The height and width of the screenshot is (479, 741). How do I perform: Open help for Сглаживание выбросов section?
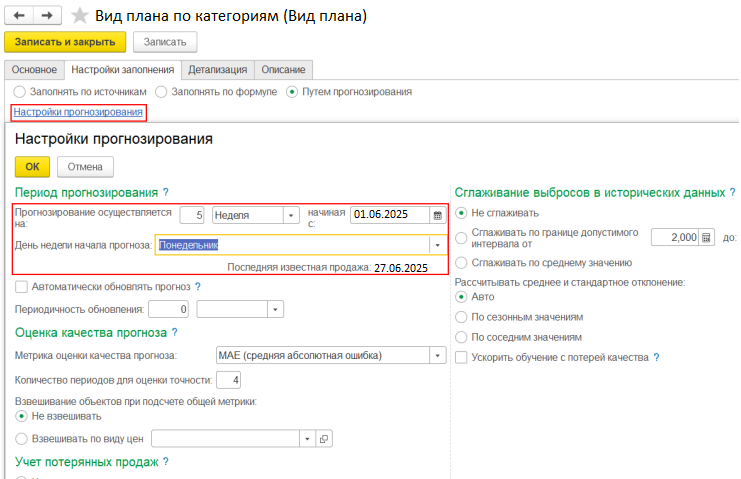[733, 192]
